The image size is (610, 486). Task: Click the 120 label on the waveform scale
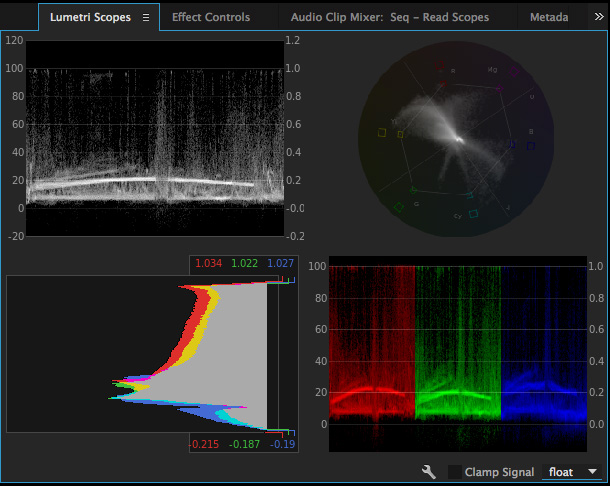tap(14, 40)
